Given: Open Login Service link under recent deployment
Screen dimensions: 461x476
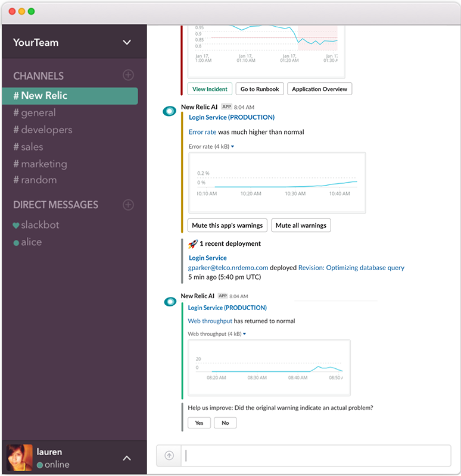Looking at the screenshot, I should pos(207,258).
